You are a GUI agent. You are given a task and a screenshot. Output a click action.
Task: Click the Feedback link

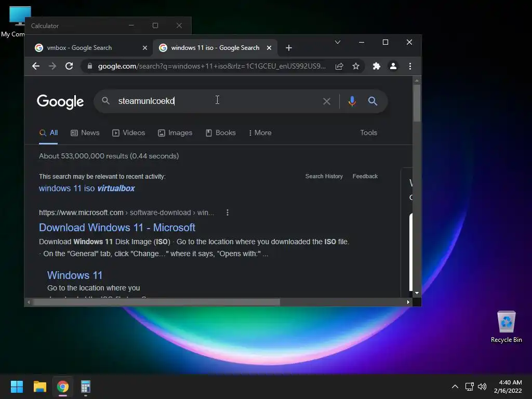tap(365, 176)
